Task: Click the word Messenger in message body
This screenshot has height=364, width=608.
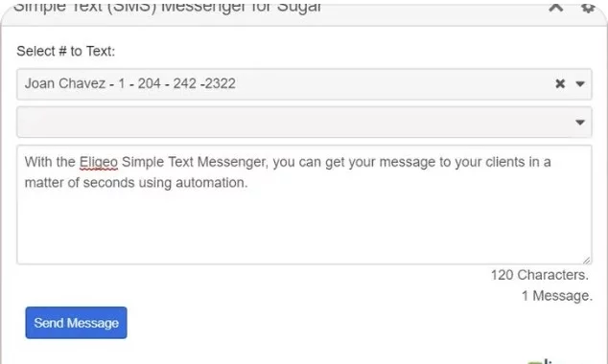Action: coord(233,162)
